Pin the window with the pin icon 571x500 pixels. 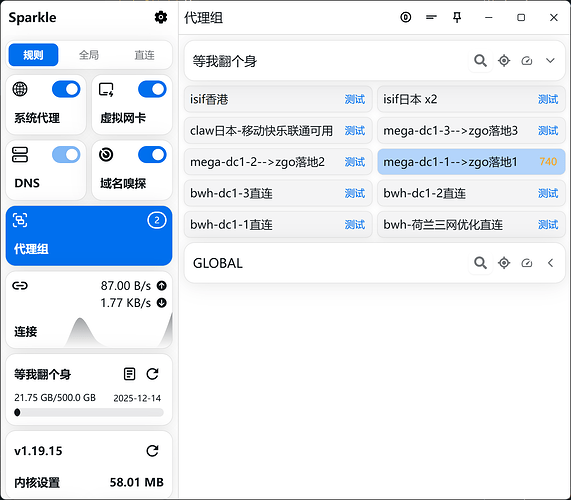click(x=457, y=17)
